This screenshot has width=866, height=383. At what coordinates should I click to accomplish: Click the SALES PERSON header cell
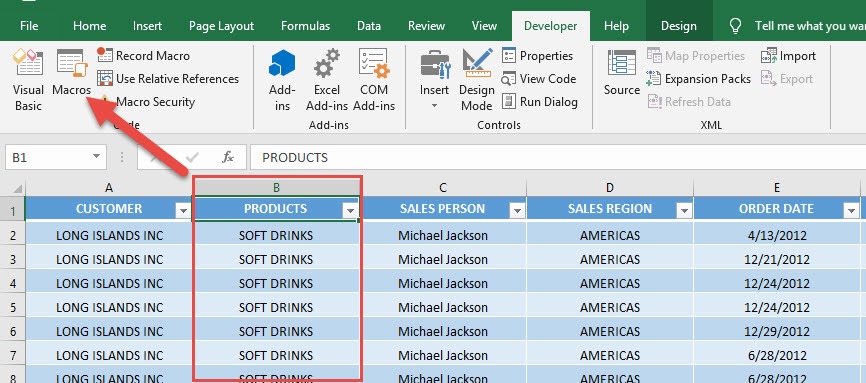tap(443, 209)
